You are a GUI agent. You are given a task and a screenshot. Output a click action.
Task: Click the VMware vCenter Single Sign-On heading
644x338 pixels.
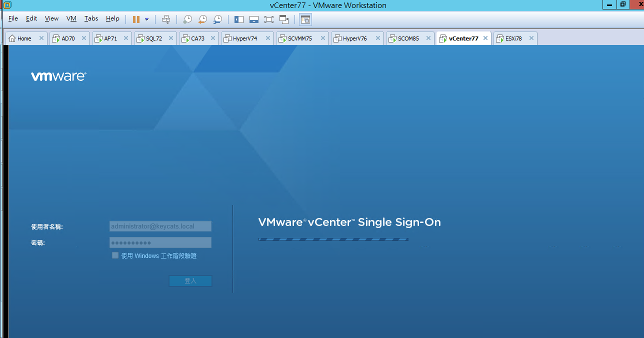(349, 222)
